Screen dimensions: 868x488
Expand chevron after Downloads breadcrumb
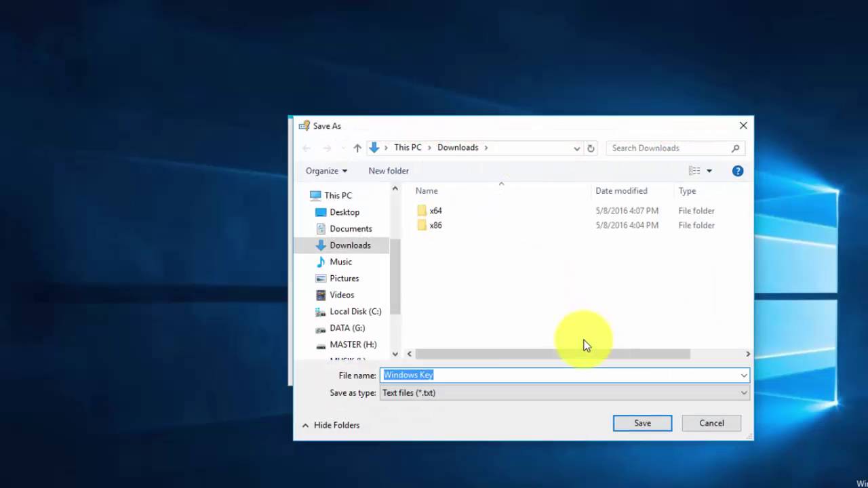(486, 148)
